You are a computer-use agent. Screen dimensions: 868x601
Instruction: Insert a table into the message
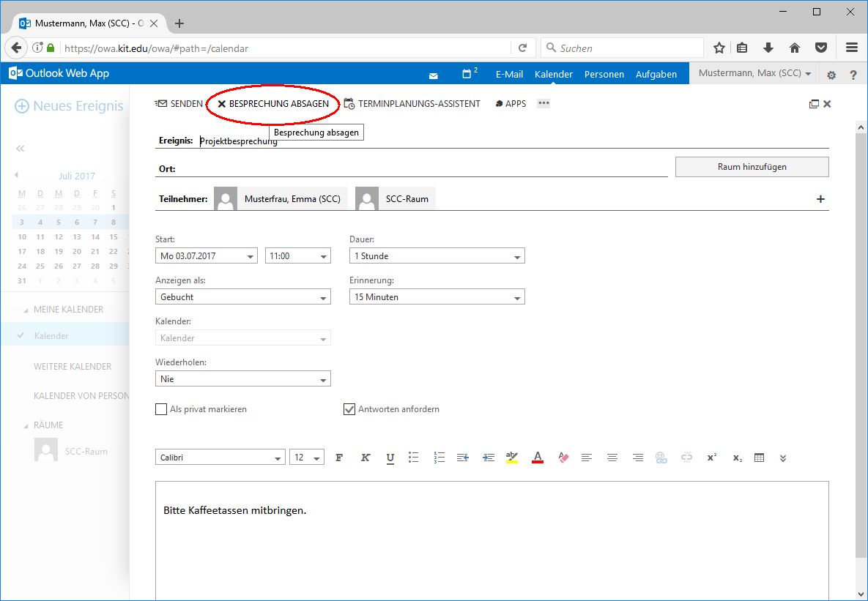tap(760, 458)
